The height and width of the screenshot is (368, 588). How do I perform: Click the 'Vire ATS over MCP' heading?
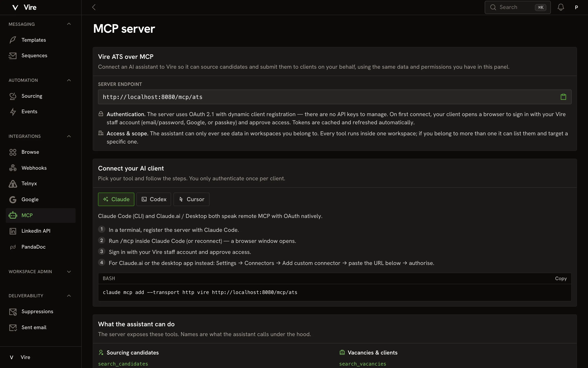point(126,57)
